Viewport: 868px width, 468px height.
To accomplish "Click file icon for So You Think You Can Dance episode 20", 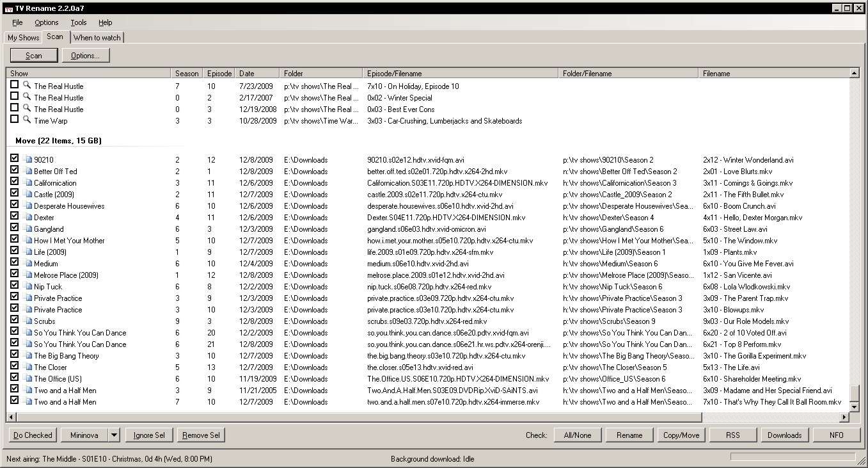I will click(28, 332).
